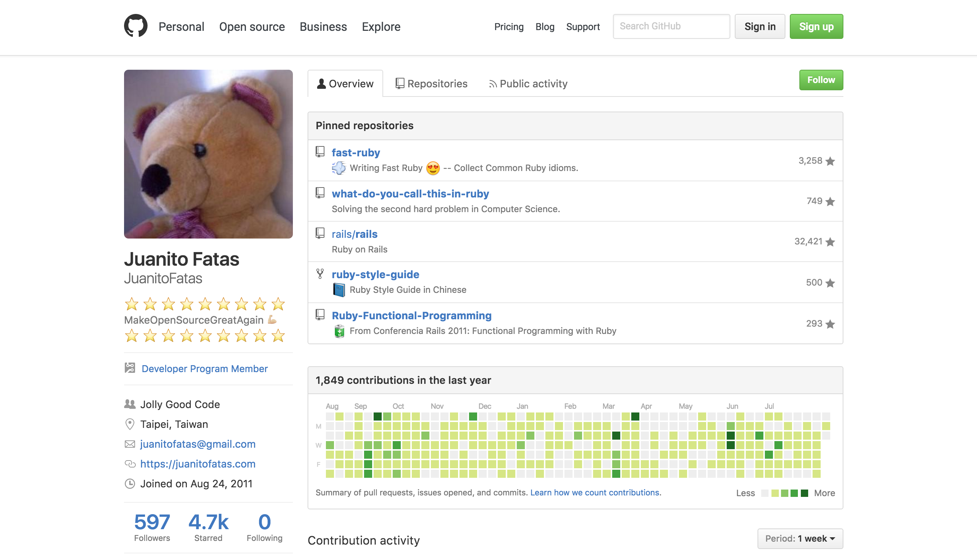The height and width of the screenshot is (560, 977).
Task: Click the flexed biceps emoji after MakeOpenSourceGreatAgain
Action: point(272,320)
